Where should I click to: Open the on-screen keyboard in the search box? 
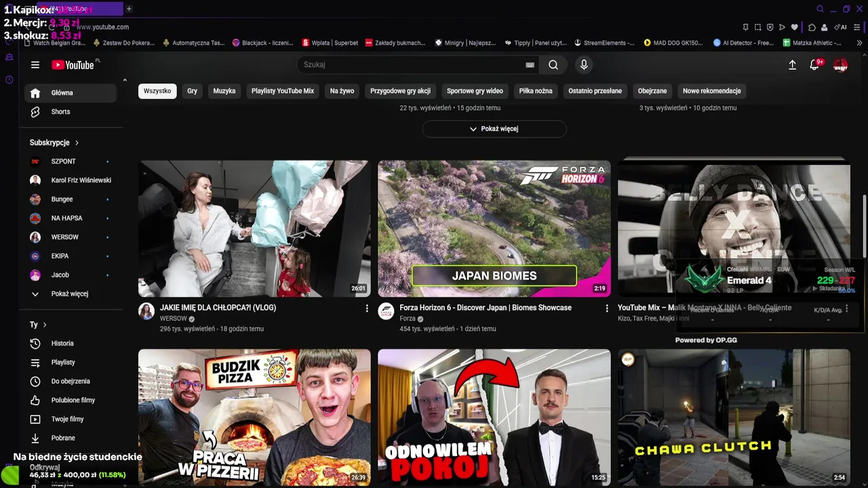tap(530, 65)
